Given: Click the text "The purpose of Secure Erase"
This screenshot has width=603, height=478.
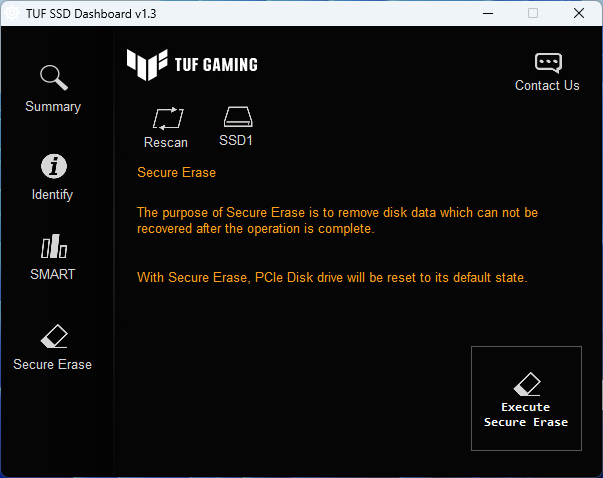Looking at the screenshot, I should pos(221,213).
